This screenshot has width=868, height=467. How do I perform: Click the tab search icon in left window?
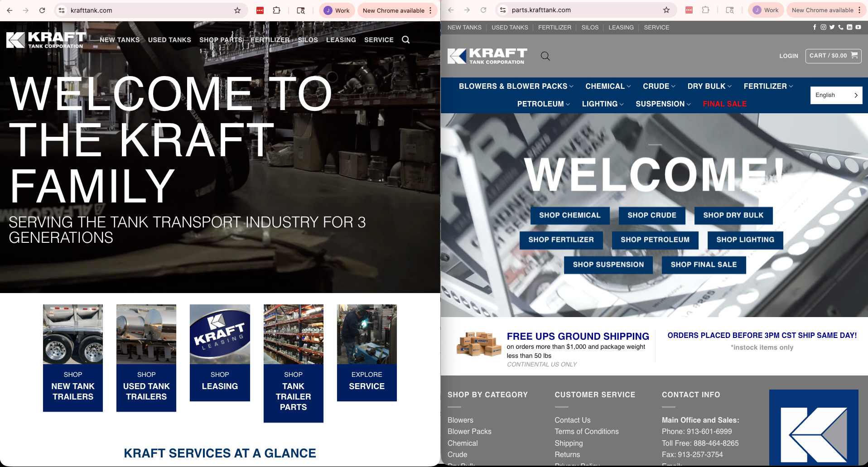tap(301, 10)
